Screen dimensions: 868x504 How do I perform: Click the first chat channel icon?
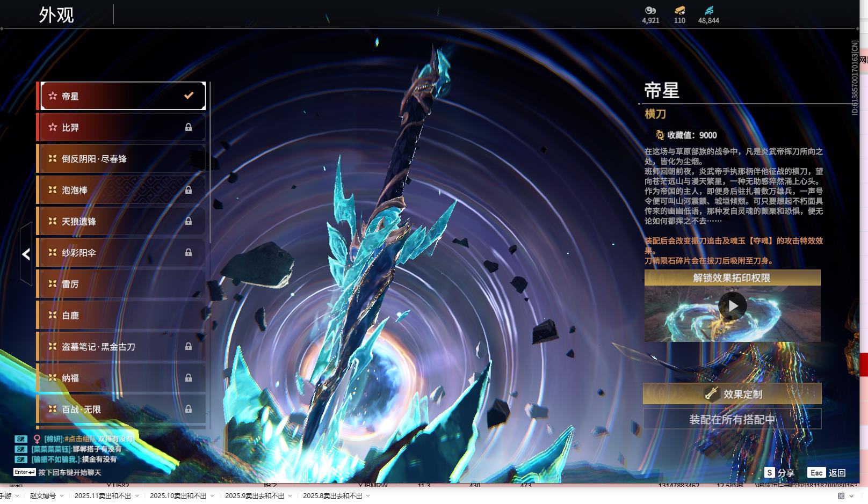[x=20, y=439]
